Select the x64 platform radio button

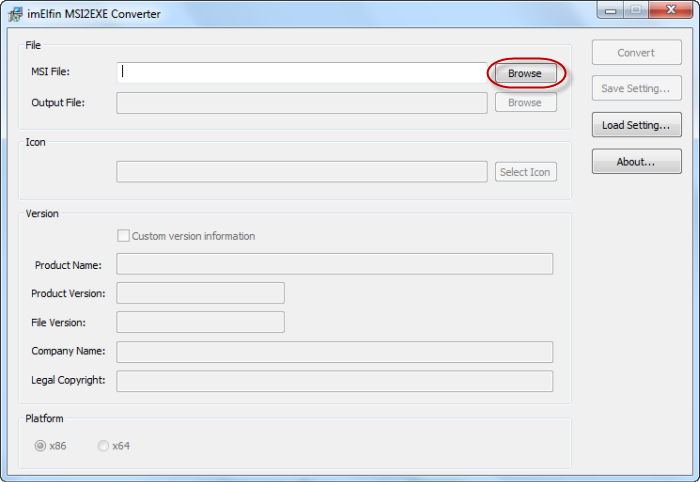point(103,446)
